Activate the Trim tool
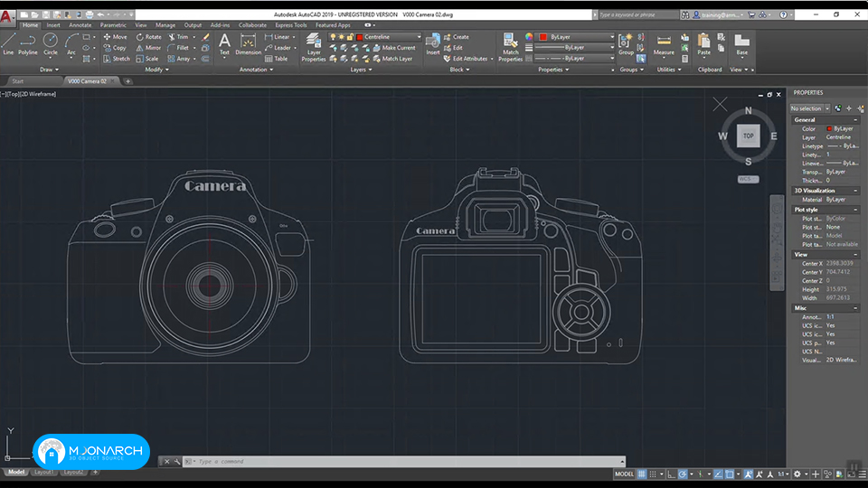 coord(178,37)
